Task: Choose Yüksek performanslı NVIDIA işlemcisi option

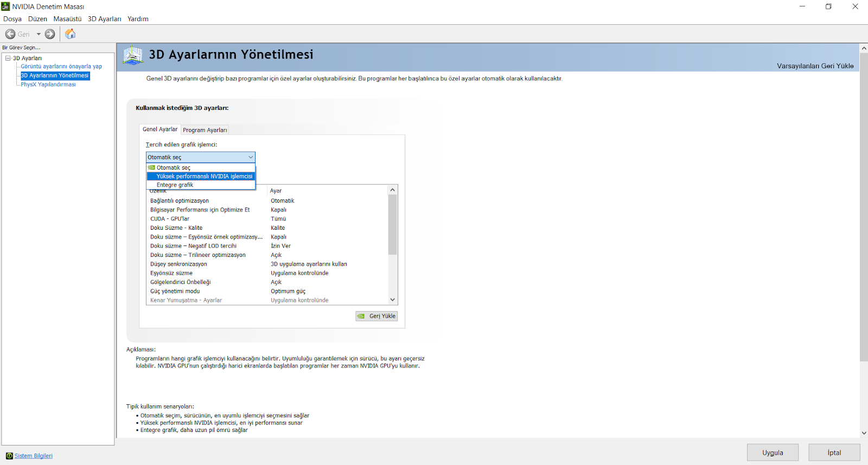Action: click(x=201, y=176)
